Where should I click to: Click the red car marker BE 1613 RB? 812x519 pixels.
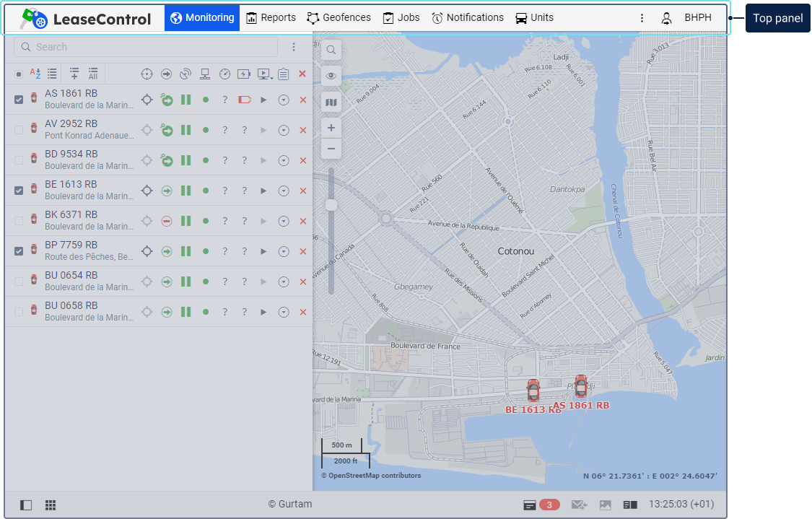tap(533, 391)
